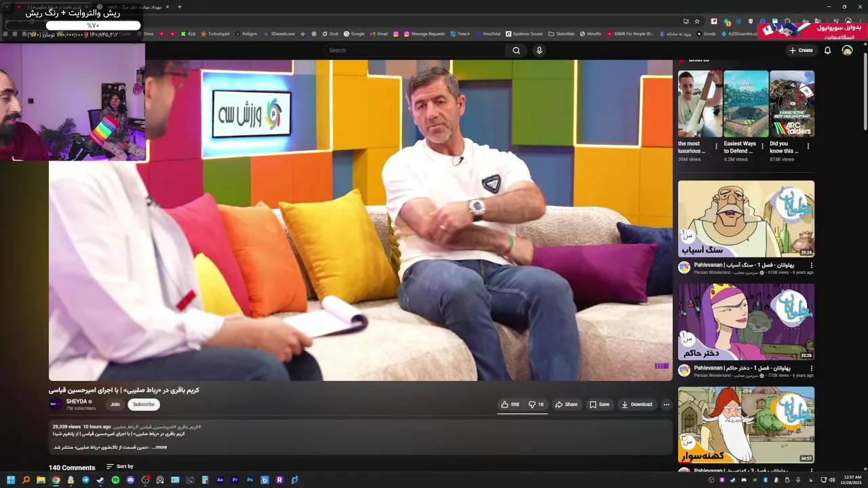Play the Pahlevanan دختر حاکم thumbnail
The height and width of the screenshot is (488, 868).
[x=746, y=321]
